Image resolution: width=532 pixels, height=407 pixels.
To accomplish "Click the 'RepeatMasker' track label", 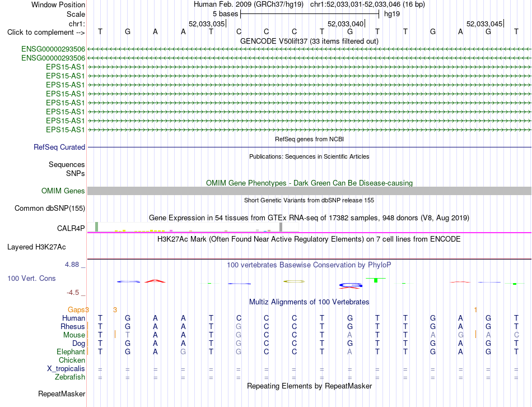I will click(x=62, y=394).
